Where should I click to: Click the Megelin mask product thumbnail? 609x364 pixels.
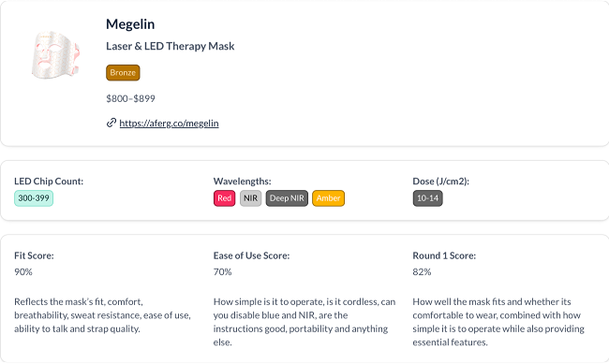[x=56, y=55]
